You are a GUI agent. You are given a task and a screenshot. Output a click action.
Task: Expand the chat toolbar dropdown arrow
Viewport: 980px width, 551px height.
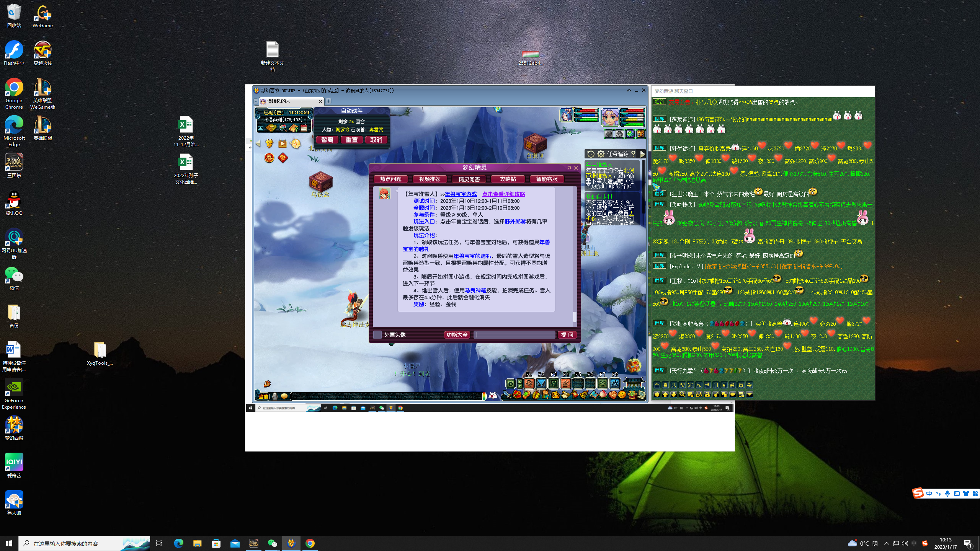pyautogui.click(x=750, y=395)
